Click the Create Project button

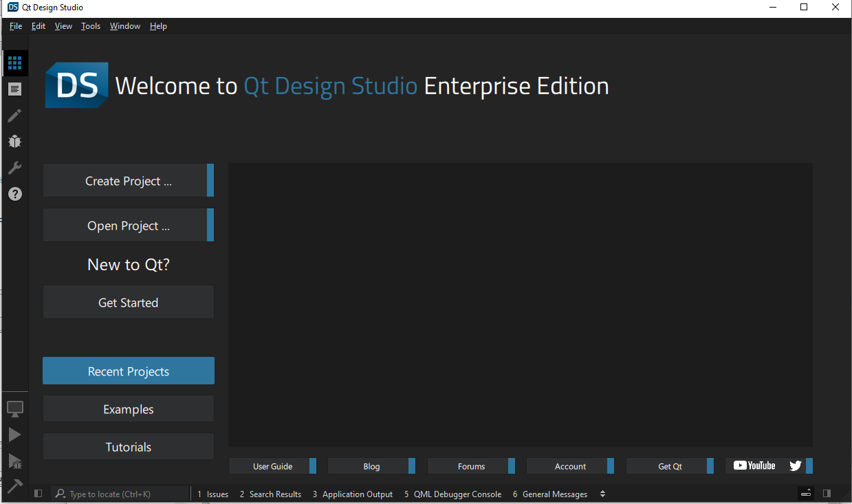click(129, 181)
